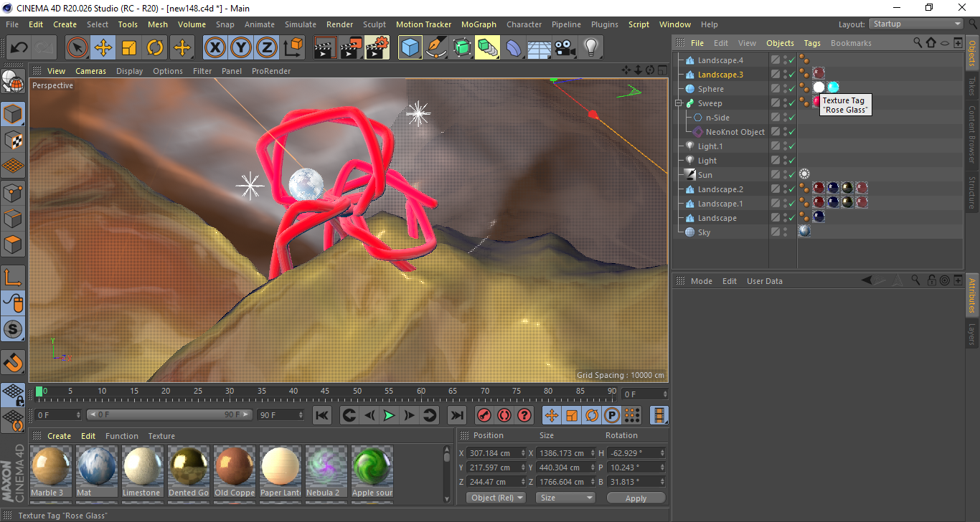Click the current frame field stepper at timeline right
The image size is (980, 522).
click(665, 394)
